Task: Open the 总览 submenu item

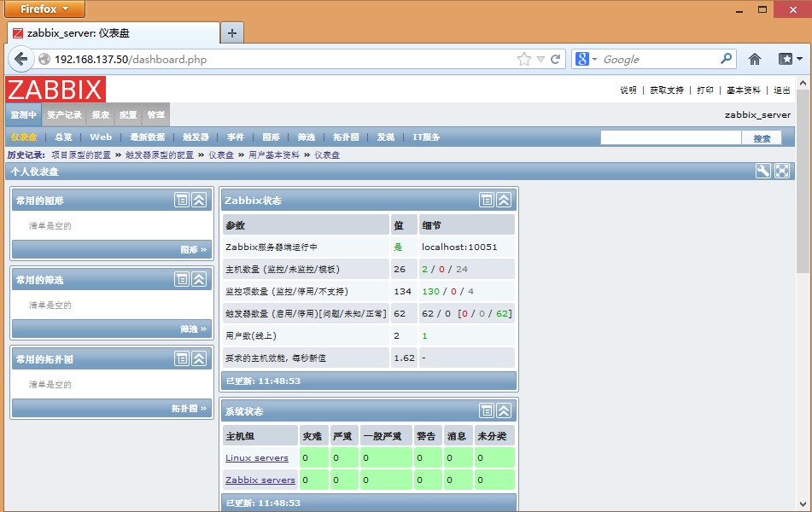Action: [63, 137]
